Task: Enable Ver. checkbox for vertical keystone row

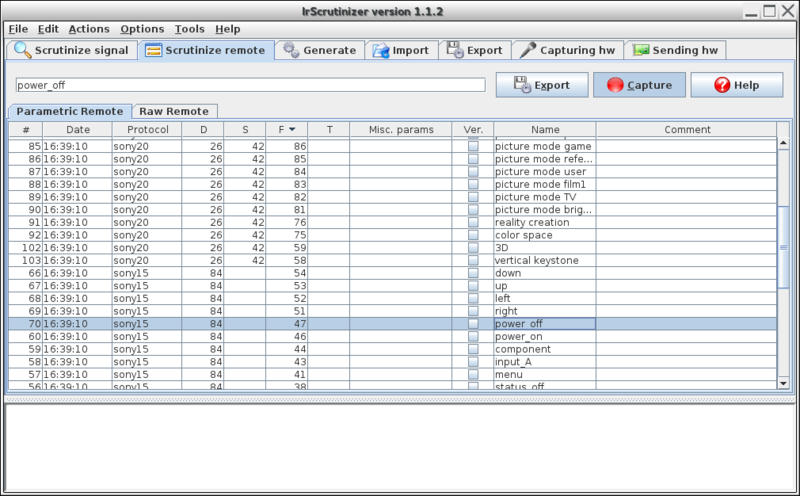Action: (473, 260)
